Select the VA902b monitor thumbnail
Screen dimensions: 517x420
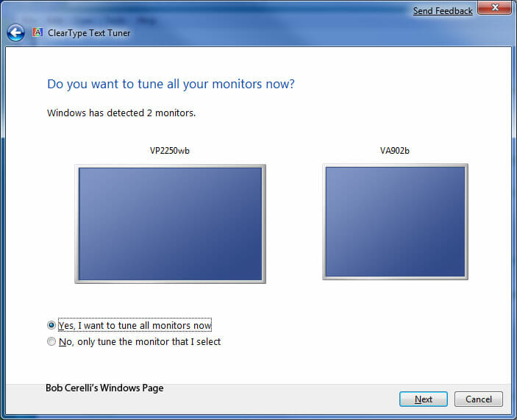pos(395,222)
